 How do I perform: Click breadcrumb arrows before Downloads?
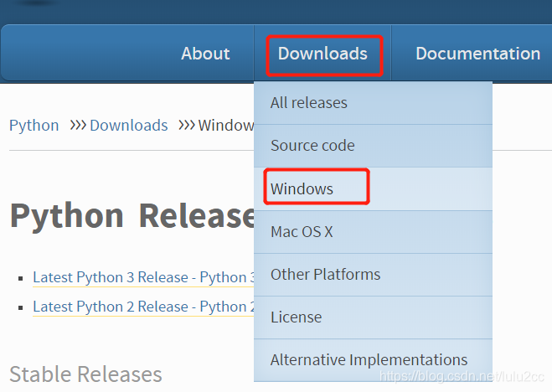click(78, 125)
